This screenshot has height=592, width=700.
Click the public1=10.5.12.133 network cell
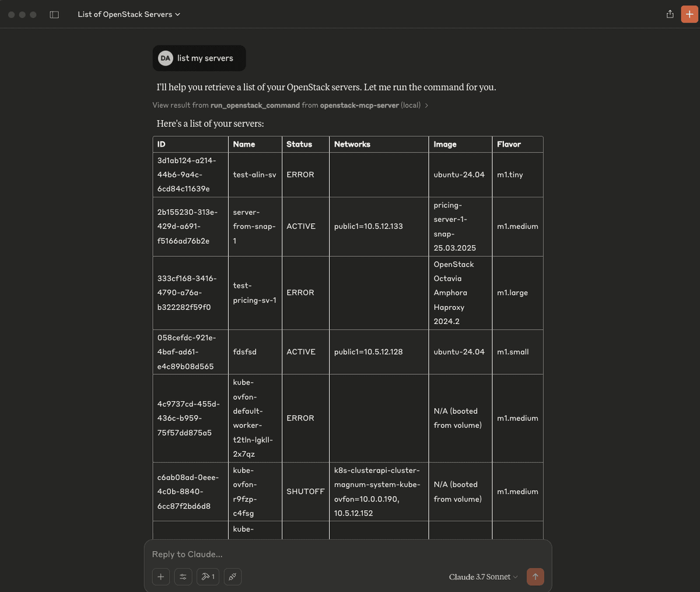point(379,227)
